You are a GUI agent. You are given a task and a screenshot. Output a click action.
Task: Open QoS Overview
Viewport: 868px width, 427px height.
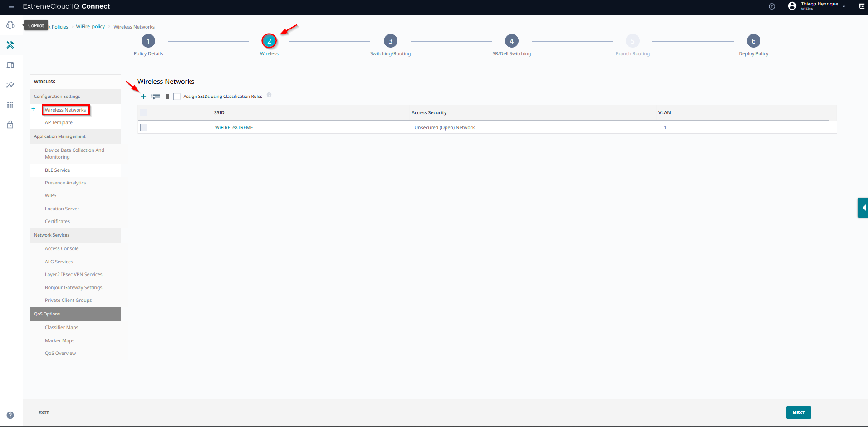point(60,354)
